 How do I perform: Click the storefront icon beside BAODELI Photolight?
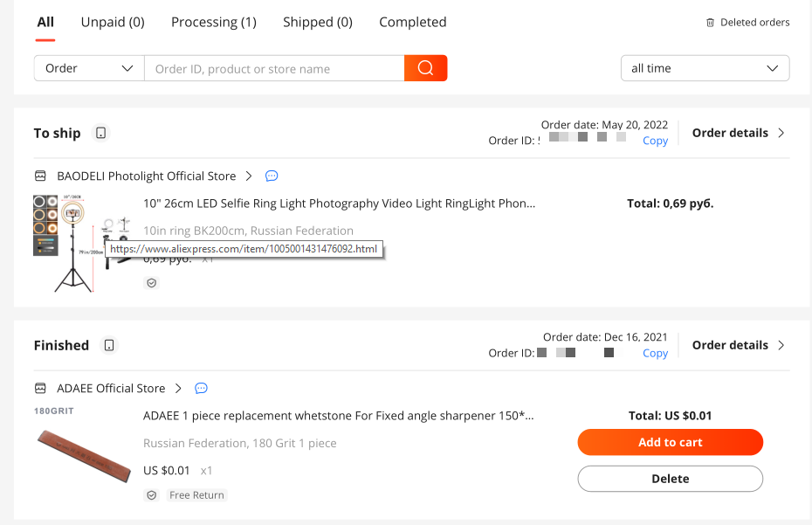[40, 176]
